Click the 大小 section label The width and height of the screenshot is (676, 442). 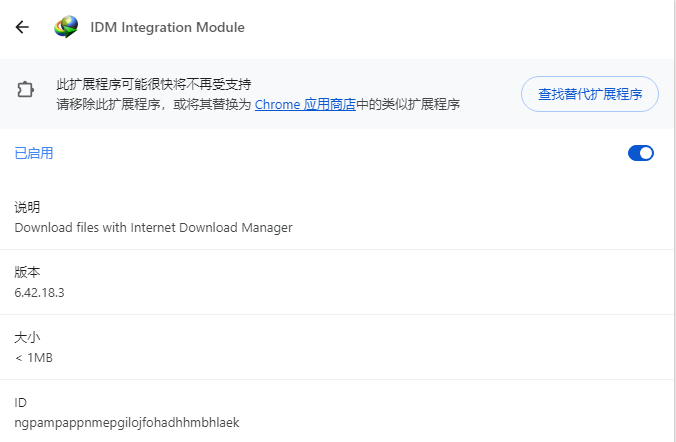[x=27, y=337]
